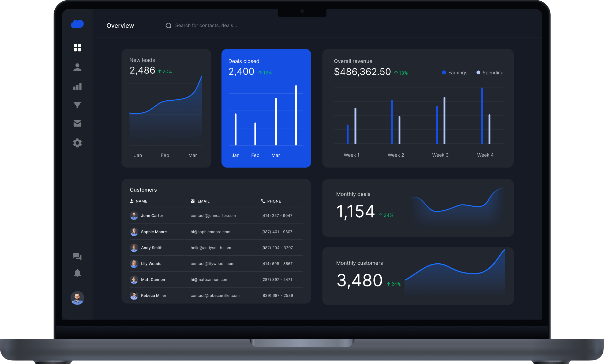604x364 pixels.
Task: Sort customers by NAME column header
Action: [x=141, y=201]
